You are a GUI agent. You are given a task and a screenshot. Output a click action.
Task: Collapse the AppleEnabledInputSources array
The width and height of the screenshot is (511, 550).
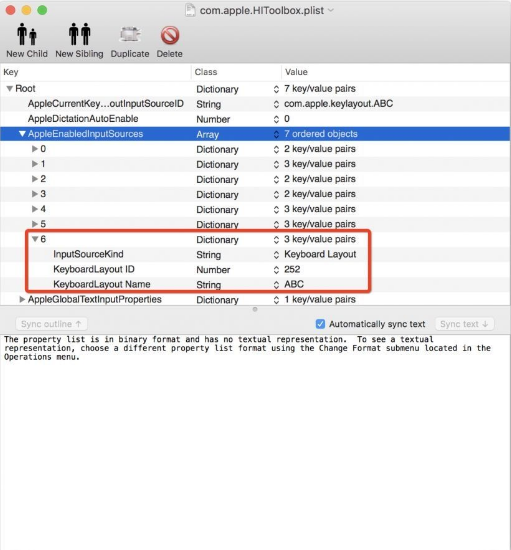pos(22,134)
